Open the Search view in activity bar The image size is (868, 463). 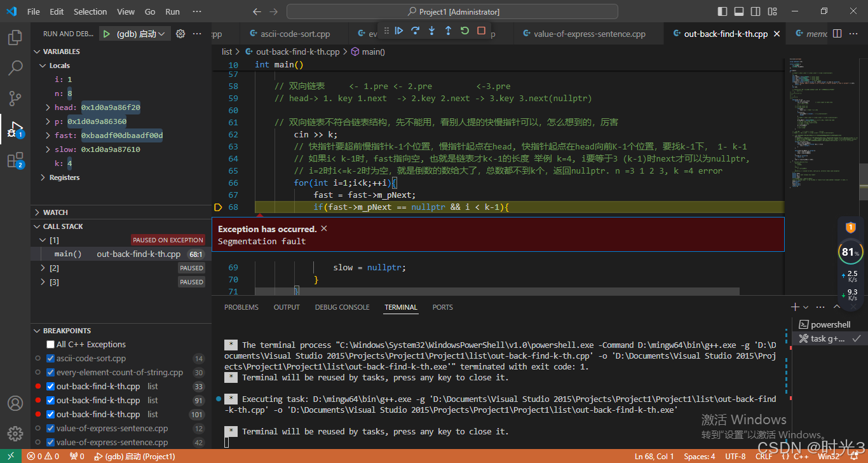click(15, 68)
